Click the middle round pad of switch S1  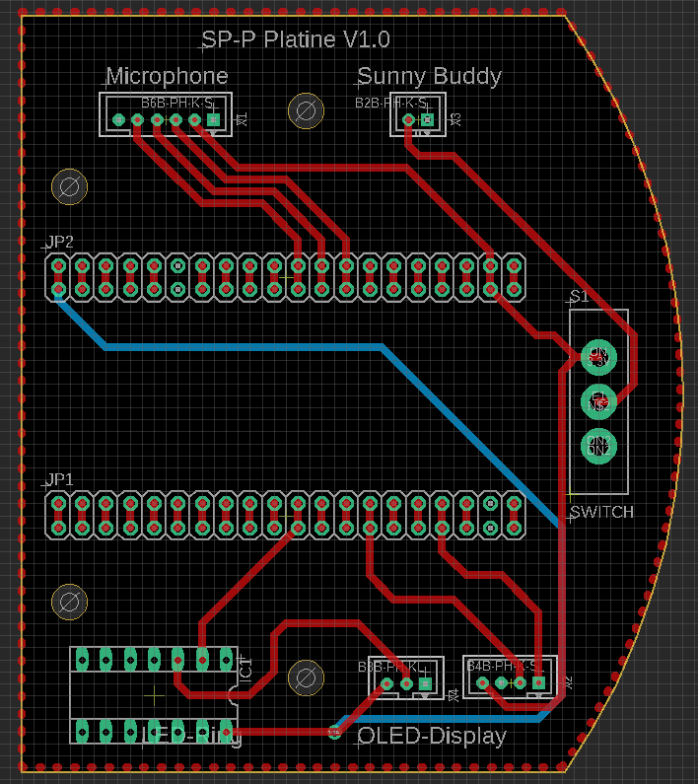(598, 400)
